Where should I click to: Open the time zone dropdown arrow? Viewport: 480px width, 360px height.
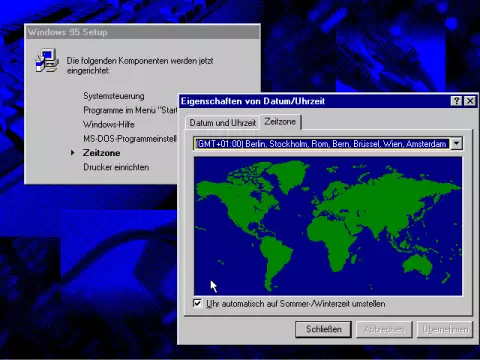[457, 144]
